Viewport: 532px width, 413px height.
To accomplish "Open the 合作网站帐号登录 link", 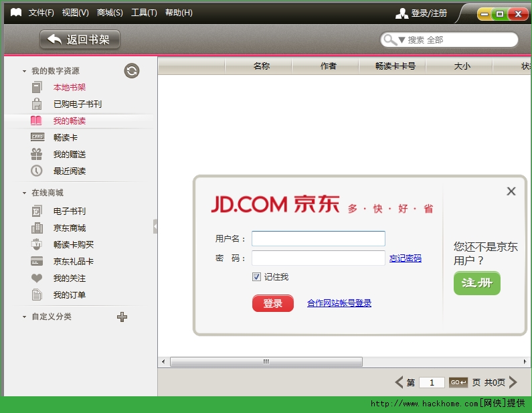I will tap(339, 303).
